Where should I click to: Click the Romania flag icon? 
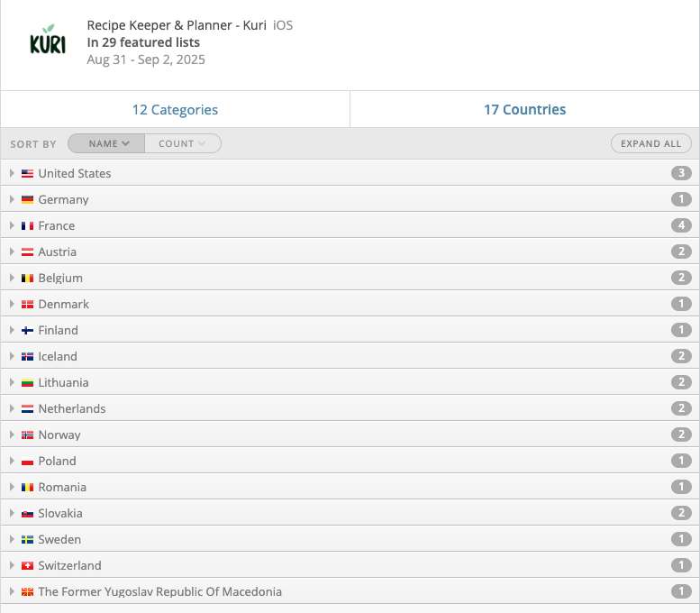point(27,487)
